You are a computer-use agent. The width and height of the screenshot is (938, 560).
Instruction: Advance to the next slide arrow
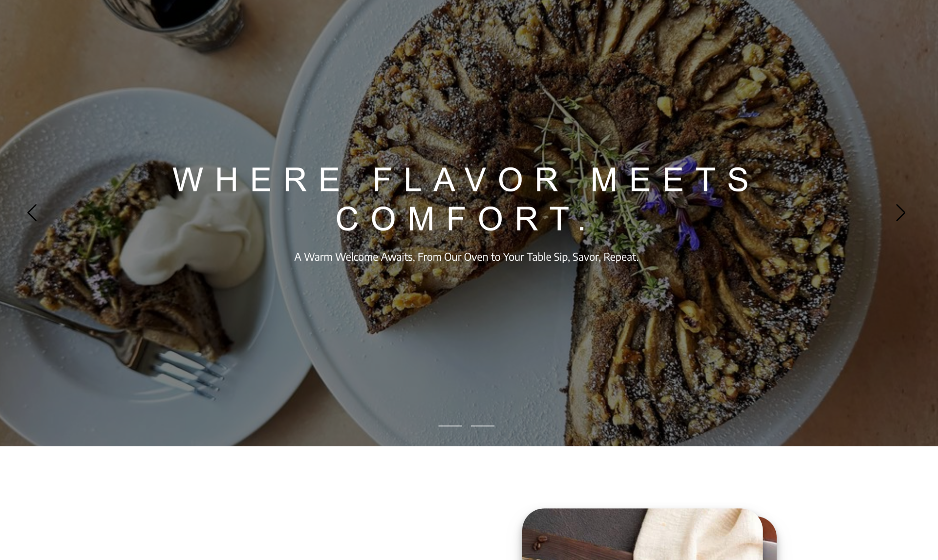pos(900,213)
